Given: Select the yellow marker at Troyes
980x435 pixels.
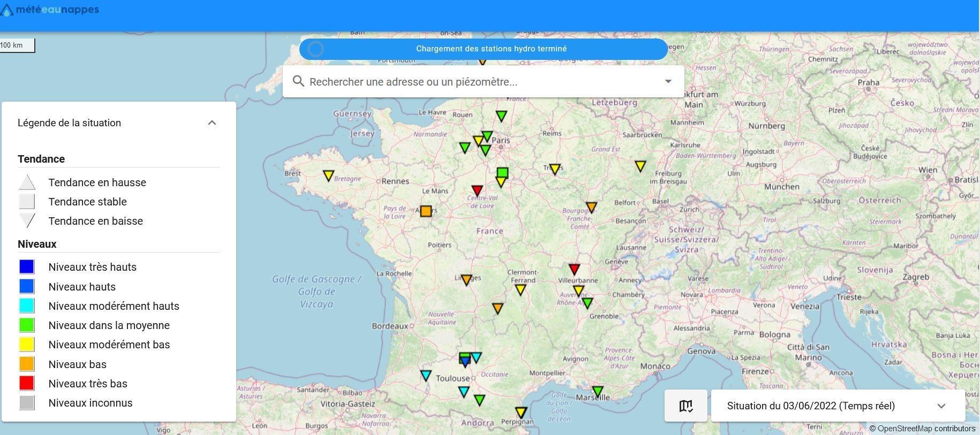Looking at the screenshot, I should pyautogui.click(x=555, y=169).
